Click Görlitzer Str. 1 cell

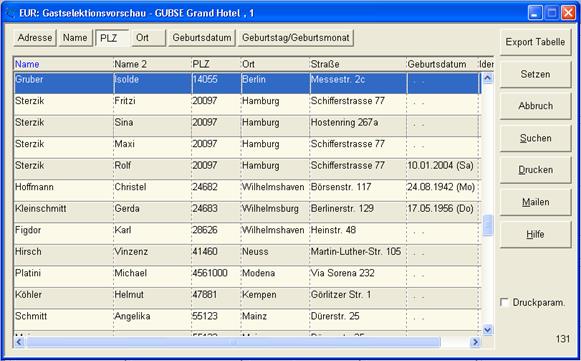(358, 298)
